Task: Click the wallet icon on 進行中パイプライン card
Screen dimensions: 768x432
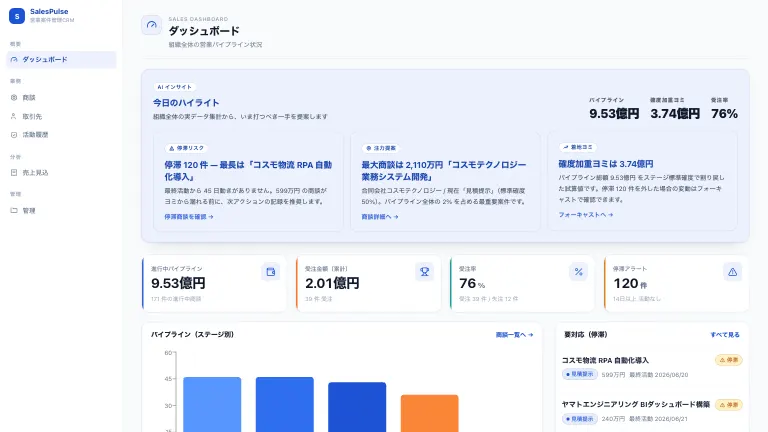Action: tap(270, 272)
